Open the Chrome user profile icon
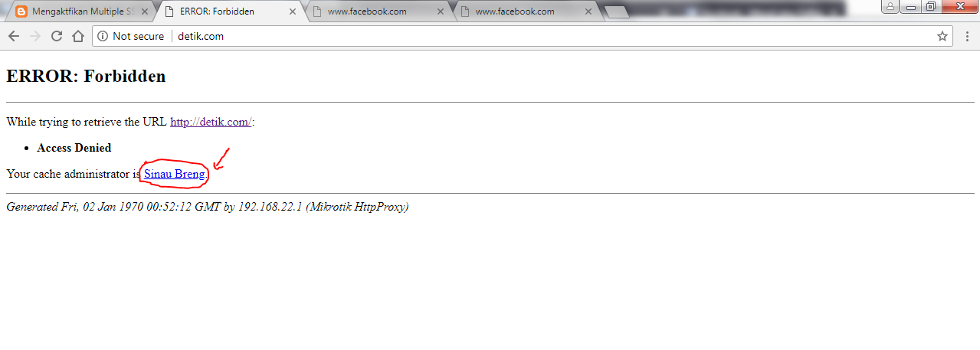 point(890,6)
